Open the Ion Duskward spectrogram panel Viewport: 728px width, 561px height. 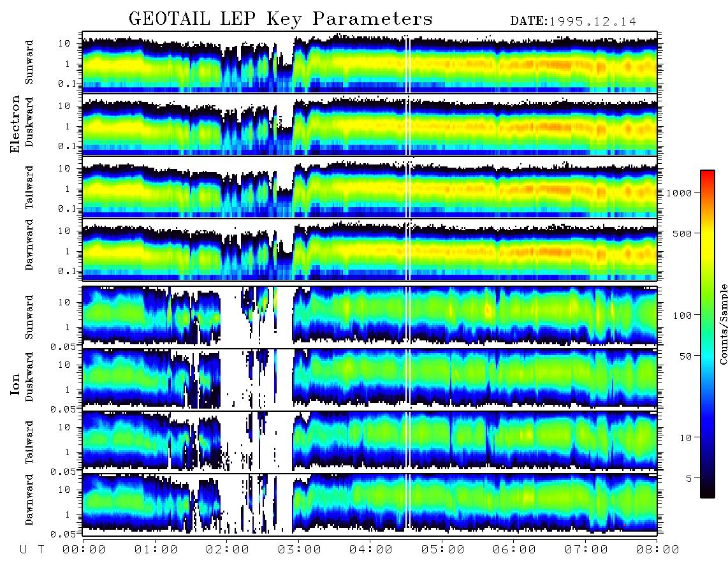(370, 379)
